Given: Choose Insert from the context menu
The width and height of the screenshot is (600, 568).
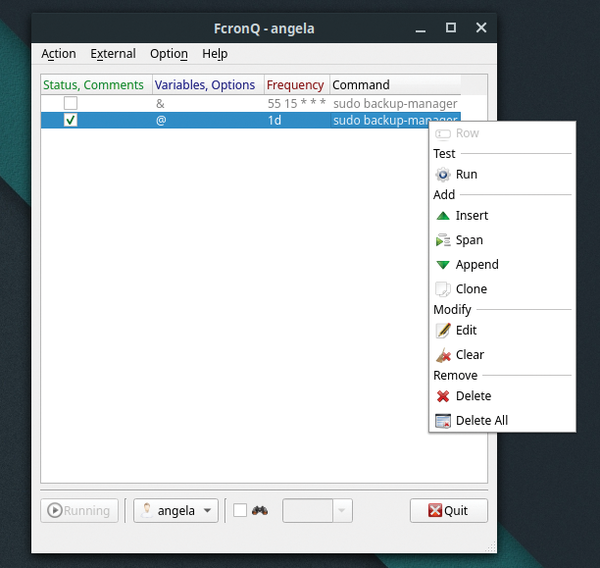Looking at the screenshot, I should click(x=502, y=216).
